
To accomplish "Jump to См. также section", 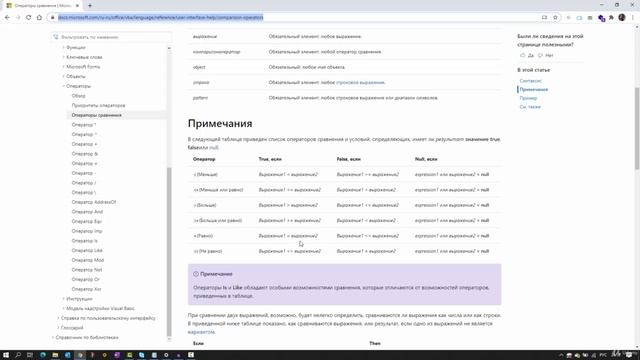I will point(530,107).
